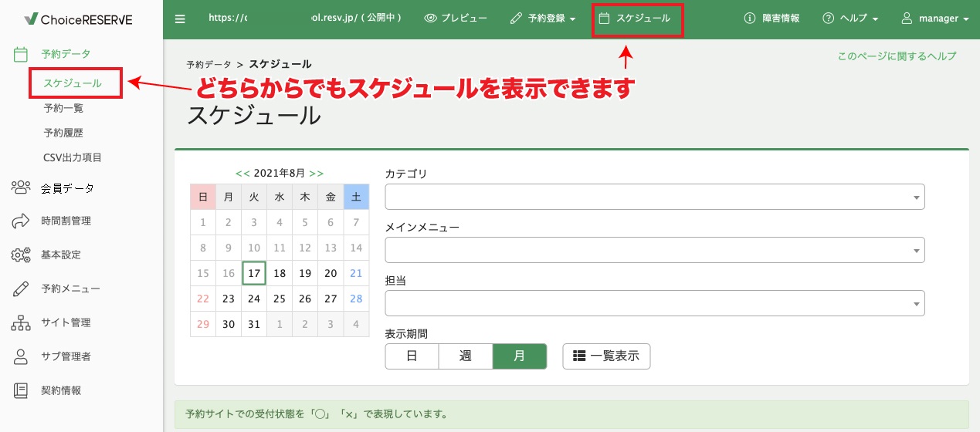Viewport: 980px width, 432px height.
Task: Expand the manager account menu
Action: click(x=935, y=19)
